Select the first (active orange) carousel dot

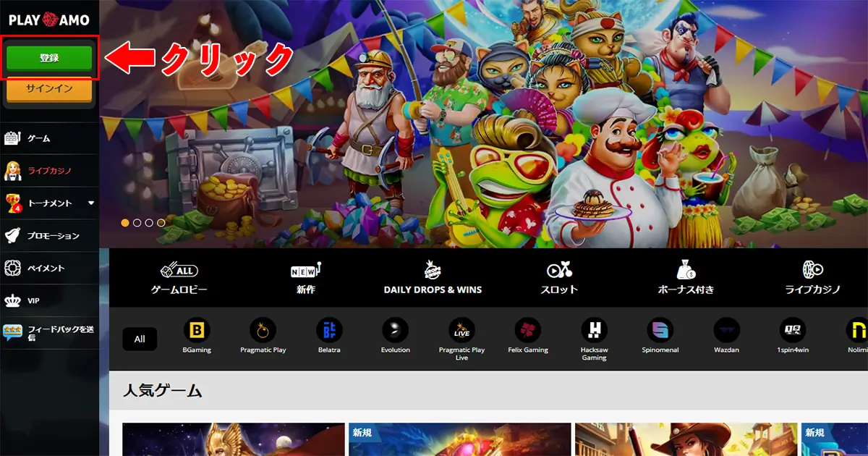click(125, 223)
